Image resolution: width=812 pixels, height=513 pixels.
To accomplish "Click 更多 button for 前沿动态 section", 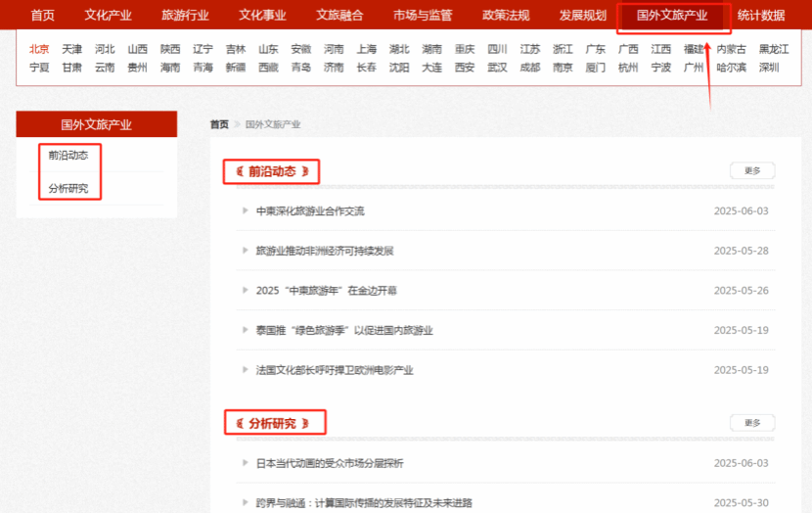I will (751, 170).
